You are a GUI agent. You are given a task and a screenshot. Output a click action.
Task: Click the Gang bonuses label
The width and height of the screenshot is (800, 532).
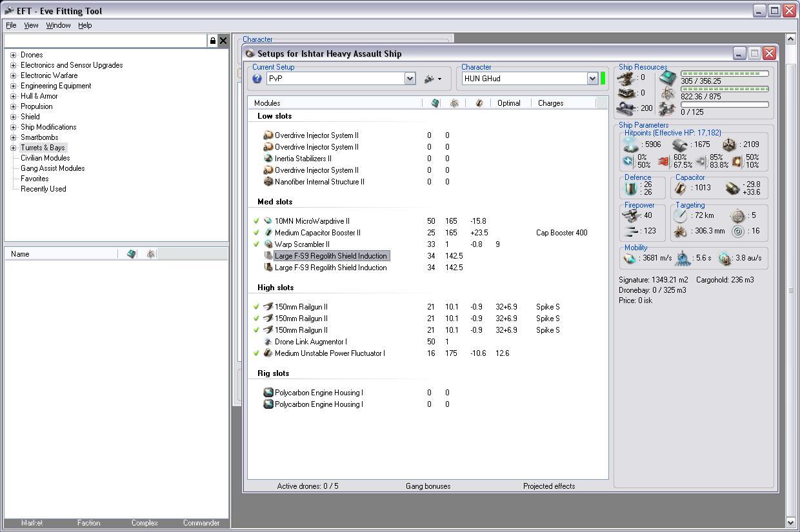coord(428,486)
